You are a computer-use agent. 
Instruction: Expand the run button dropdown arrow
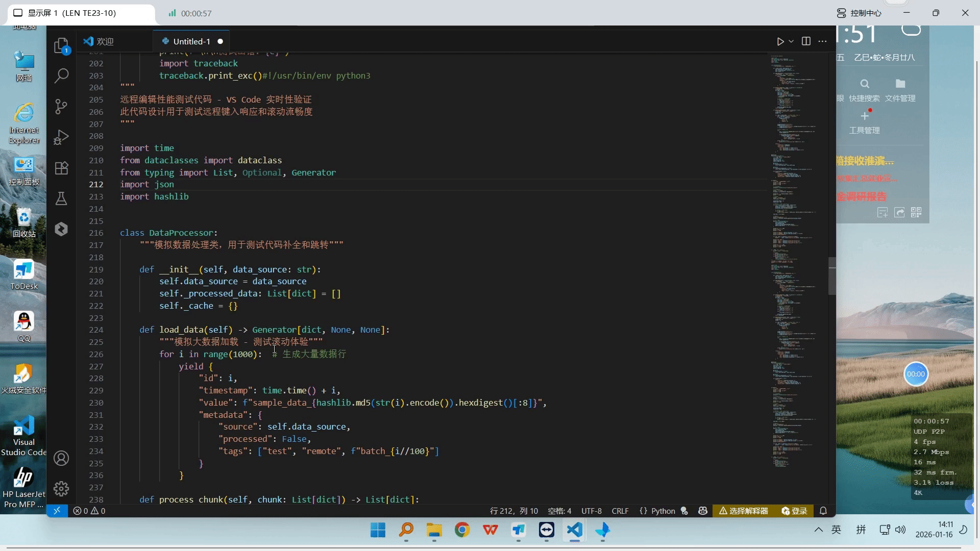tap(791, 41)
